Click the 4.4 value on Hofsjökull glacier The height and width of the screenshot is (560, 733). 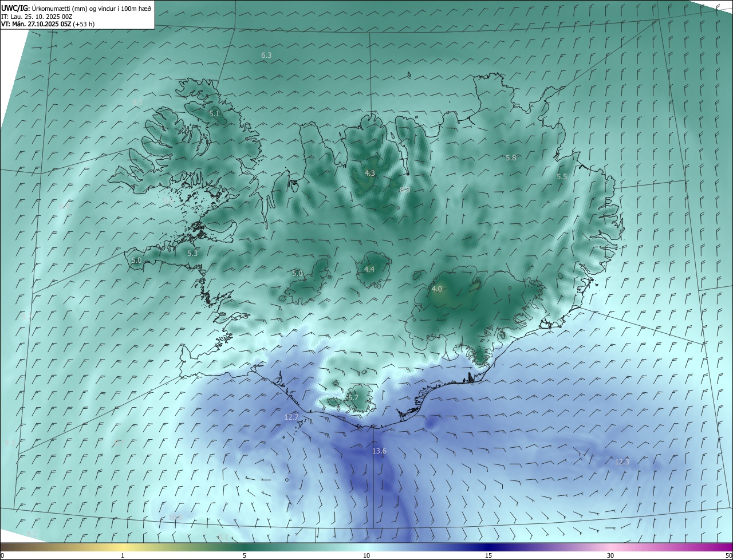pyautogui.click(x=369, y=269)
